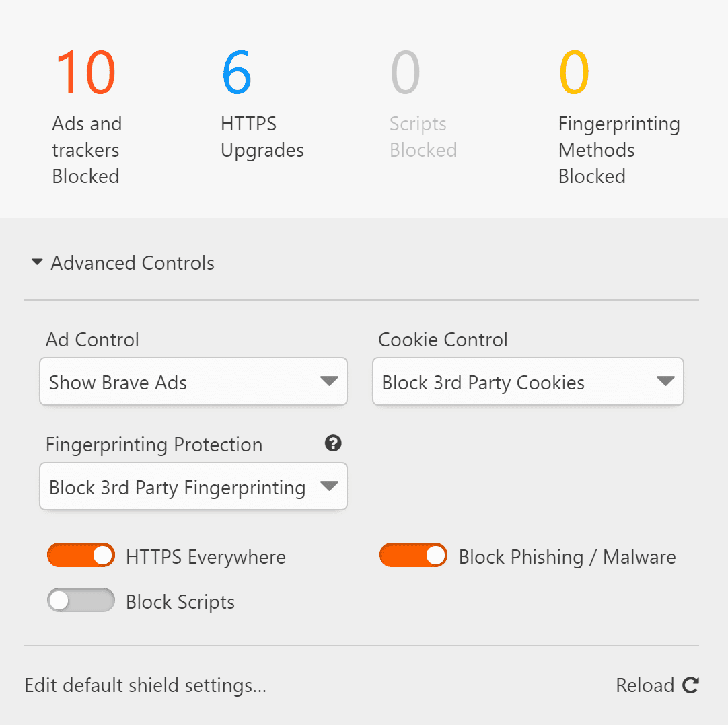This screenshot has height=725, width=728.
Task: Click the 6 HTTPS Upgrades count
Action: (237, 73)
